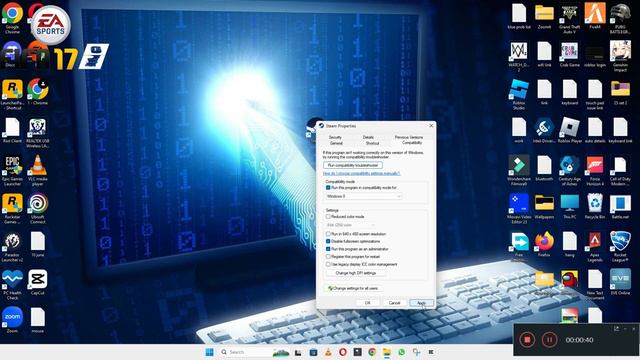Open the Grand Theft Auto V desktop shortcut
The width and height of the screenshot is (640, 360).
[x=569, y=16]
